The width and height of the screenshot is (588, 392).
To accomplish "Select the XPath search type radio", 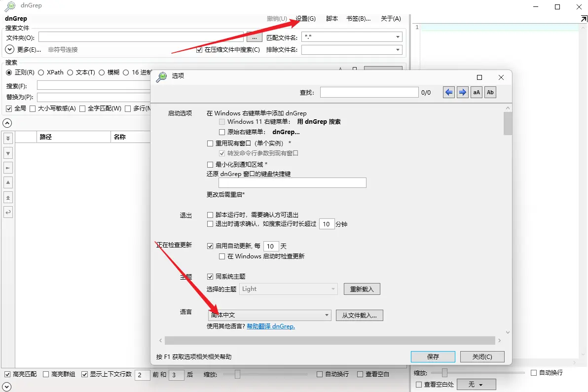I will (41, 72).
